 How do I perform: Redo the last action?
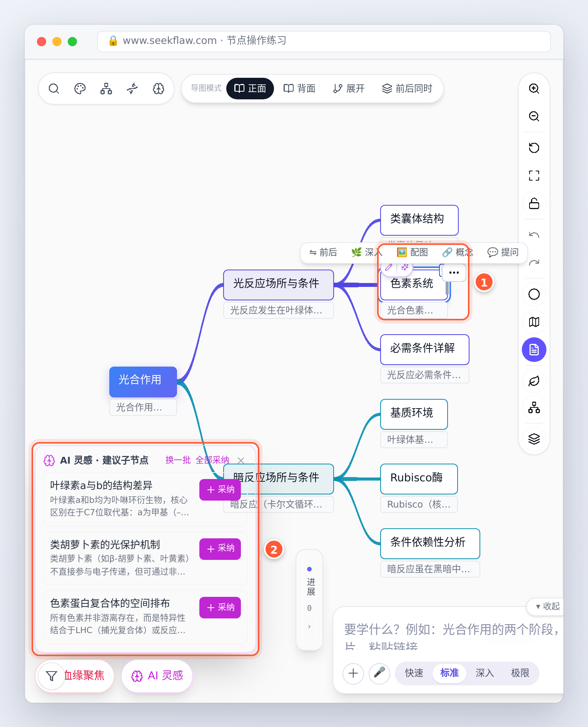pyautogui.click(x=534, y=263)
